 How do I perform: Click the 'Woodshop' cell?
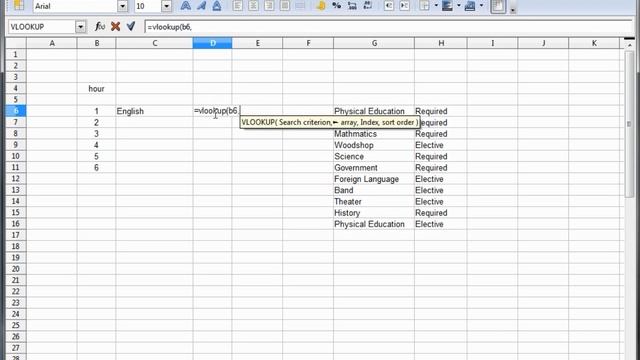374,145
